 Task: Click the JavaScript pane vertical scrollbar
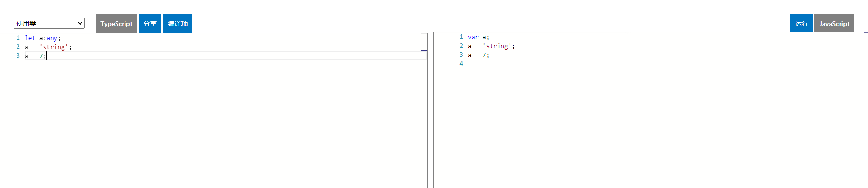tap(866, 110)
